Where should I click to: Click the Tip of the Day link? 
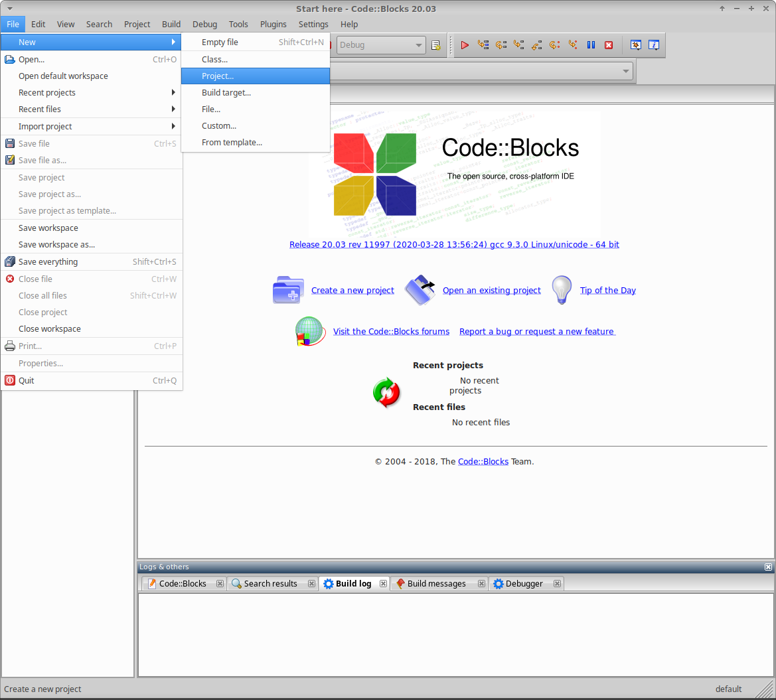tap(607, 290)
